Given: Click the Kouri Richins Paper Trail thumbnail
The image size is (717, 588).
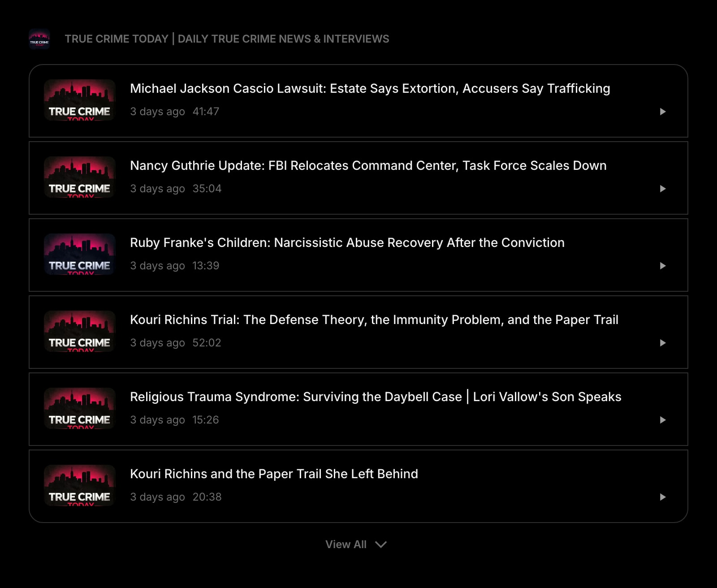Looking at the screenshot, I should click(x=79, y=484).
